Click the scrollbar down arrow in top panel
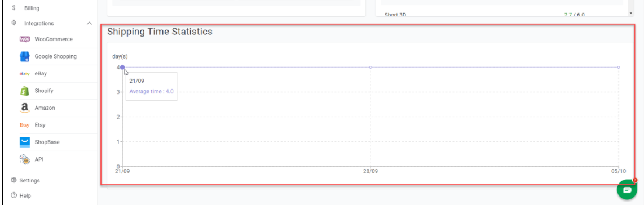The image size is (644, 205). pyautogui.click(x=631, y=14)
